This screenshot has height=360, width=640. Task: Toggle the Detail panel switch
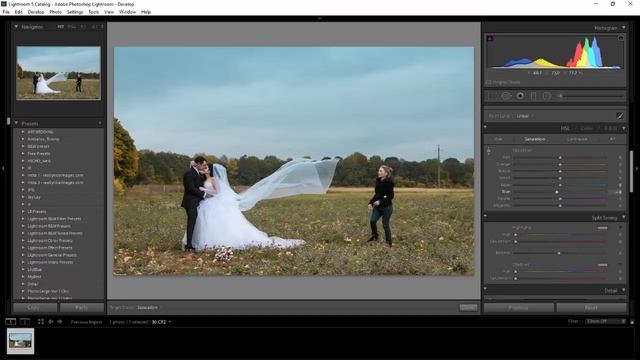(485, 289)
